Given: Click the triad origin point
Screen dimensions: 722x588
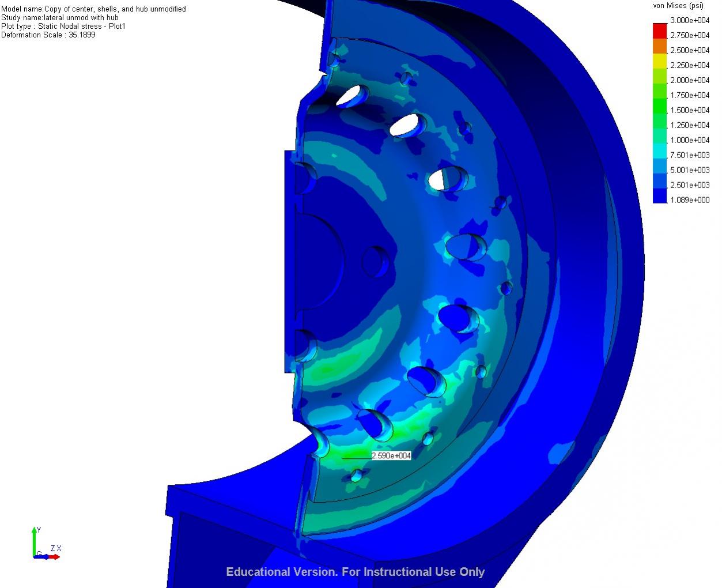Looking at the screenshot, I should pyautogui.click(x=35, y=557).
